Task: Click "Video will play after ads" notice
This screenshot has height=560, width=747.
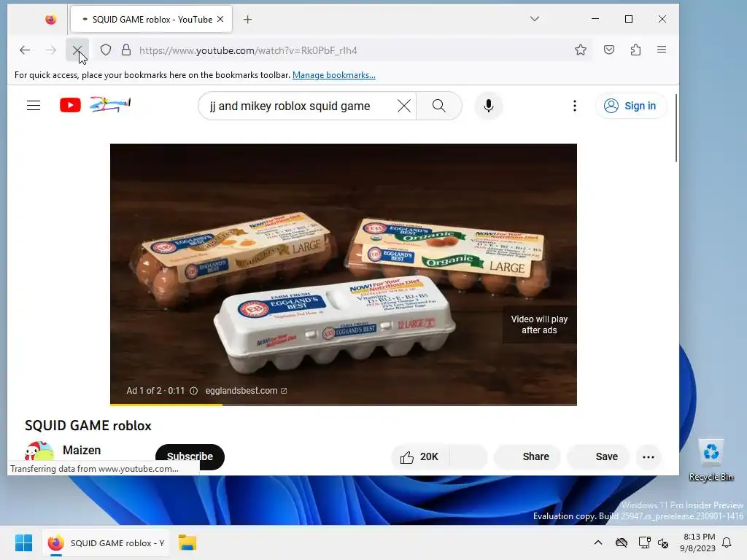Action: tap(539, 324)
